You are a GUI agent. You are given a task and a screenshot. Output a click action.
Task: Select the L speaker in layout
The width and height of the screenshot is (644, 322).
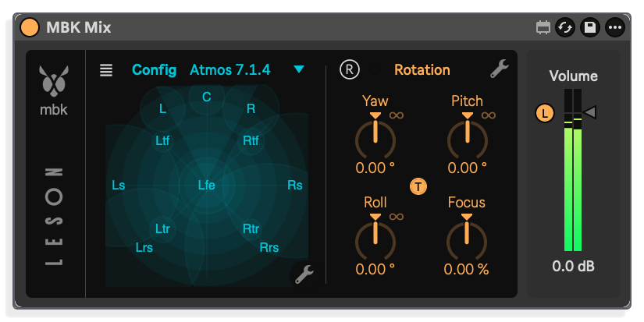pyautogui.click(x=162, y=108)
